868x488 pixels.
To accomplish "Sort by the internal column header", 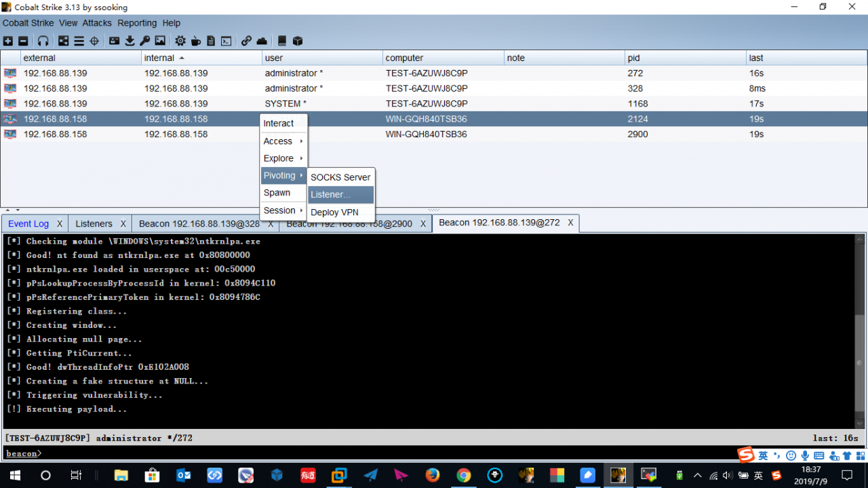I will coord(201,58).
